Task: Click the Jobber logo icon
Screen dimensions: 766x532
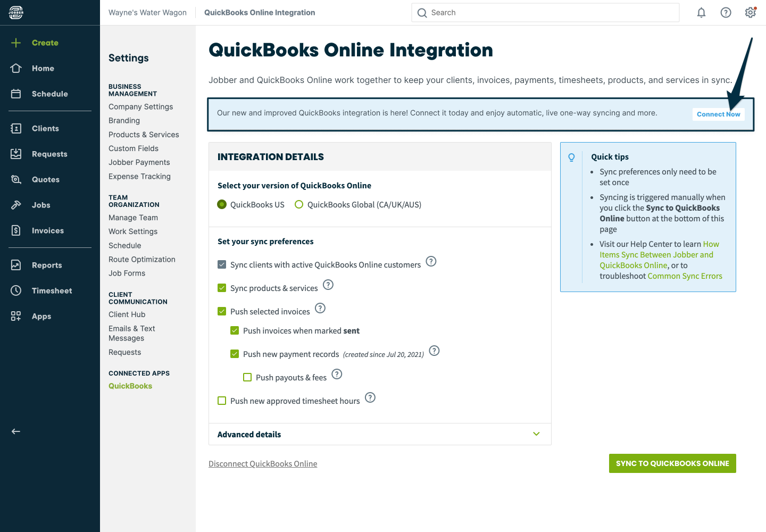Action: click(16, 13)
